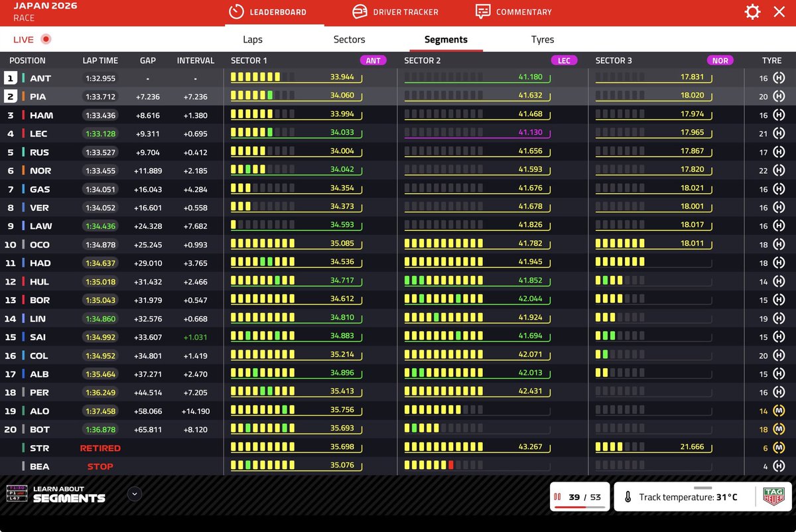Click STR's RETIRED status
796x532 pixels.
point(100,448)
